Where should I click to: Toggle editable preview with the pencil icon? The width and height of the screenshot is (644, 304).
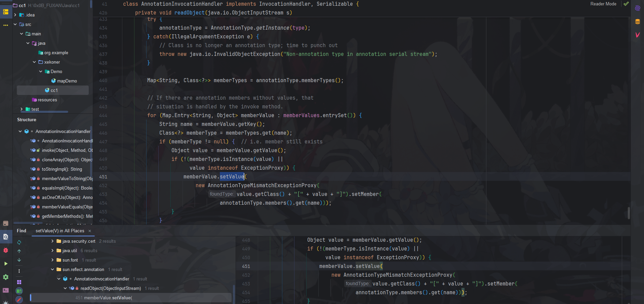click(19, 299)
